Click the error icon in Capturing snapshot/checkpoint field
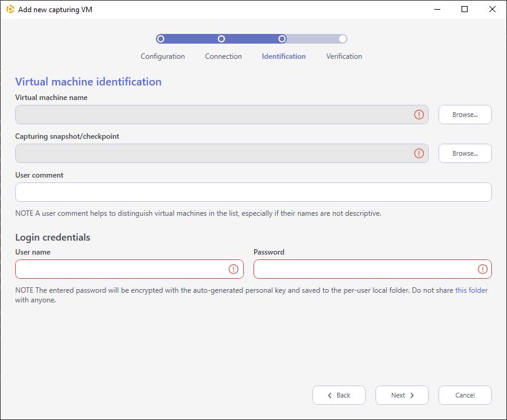This screenshot has width=507, height=420. pos(419,153)
